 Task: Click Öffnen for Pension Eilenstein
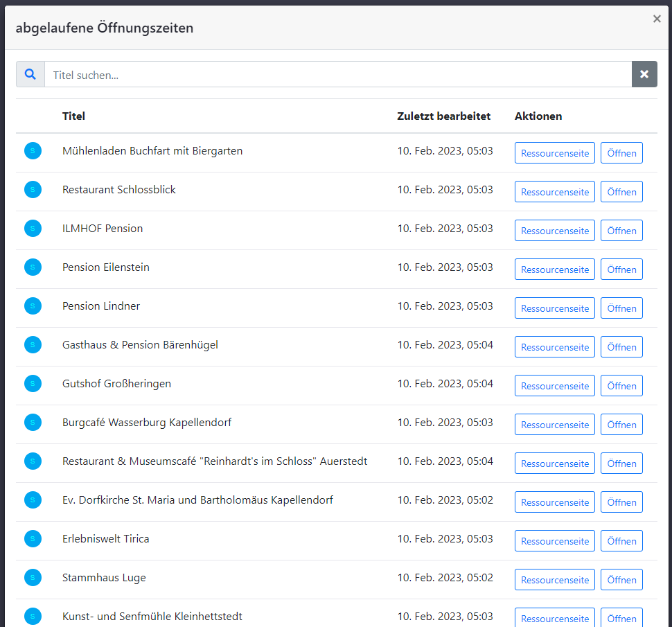coord(621,269)
